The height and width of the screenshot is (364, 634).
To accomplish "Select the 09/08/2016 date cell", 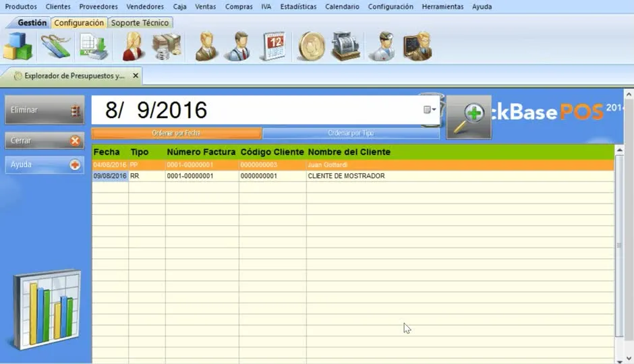I will 110,176.
